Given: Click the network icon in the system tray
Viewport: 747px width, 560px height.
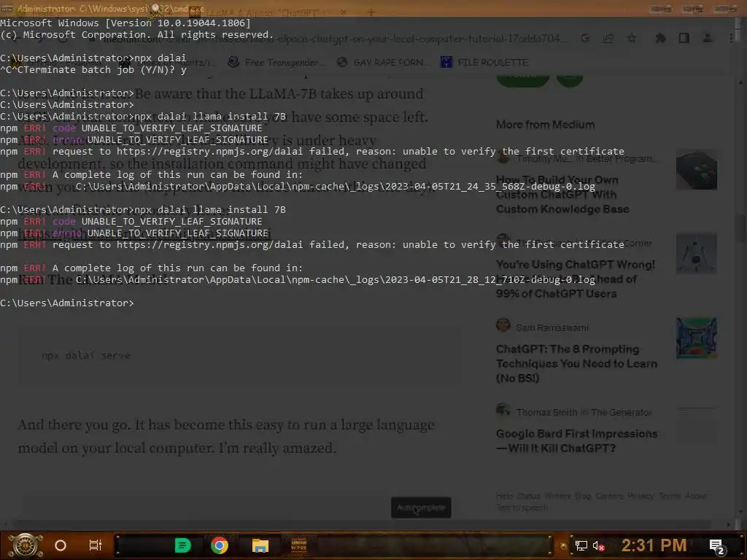Looking at the screenshot, I should 581,545.
